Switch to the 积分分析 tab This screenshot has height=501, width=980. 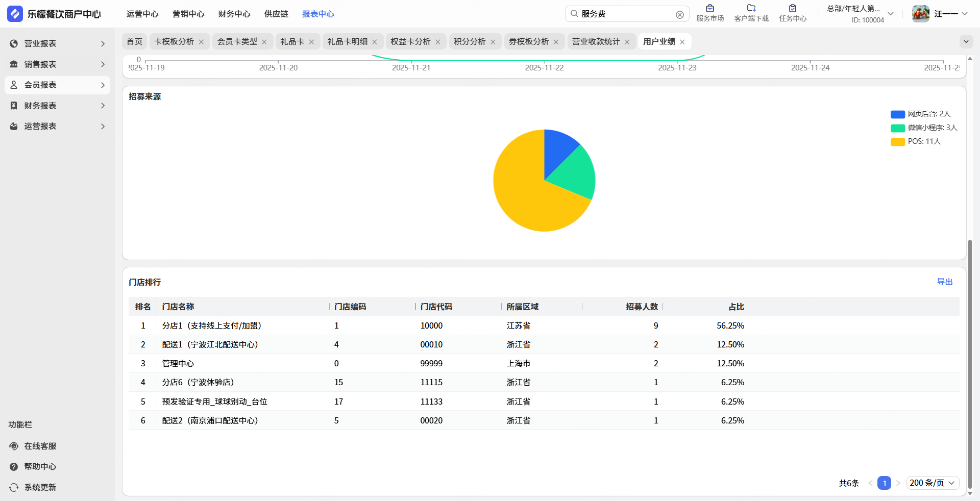[x=469, y=41]
